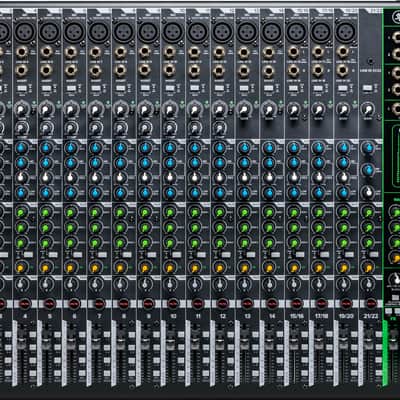Select the yellow FX knob on channel 21/22
Image resolution: width=400 pixels, height=400 pixels.
[368, 268]
